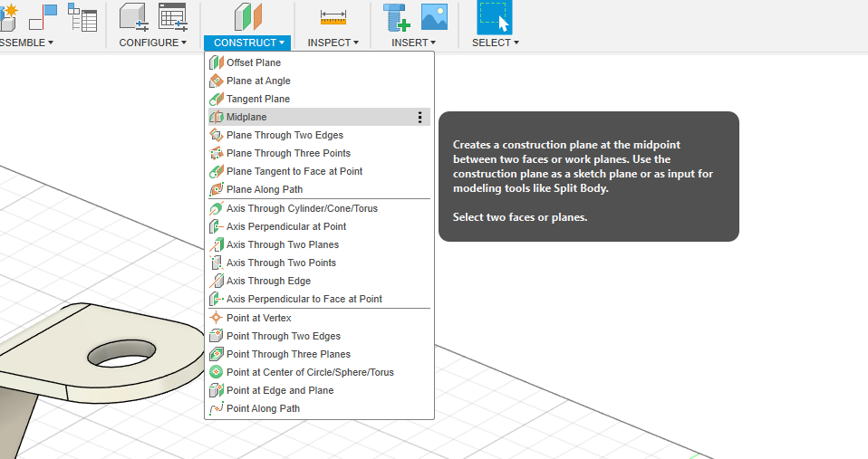Click the construction plane icon above Construct
Image resolution: width=868 pixels, height=459 pixels.
[247, 17]
